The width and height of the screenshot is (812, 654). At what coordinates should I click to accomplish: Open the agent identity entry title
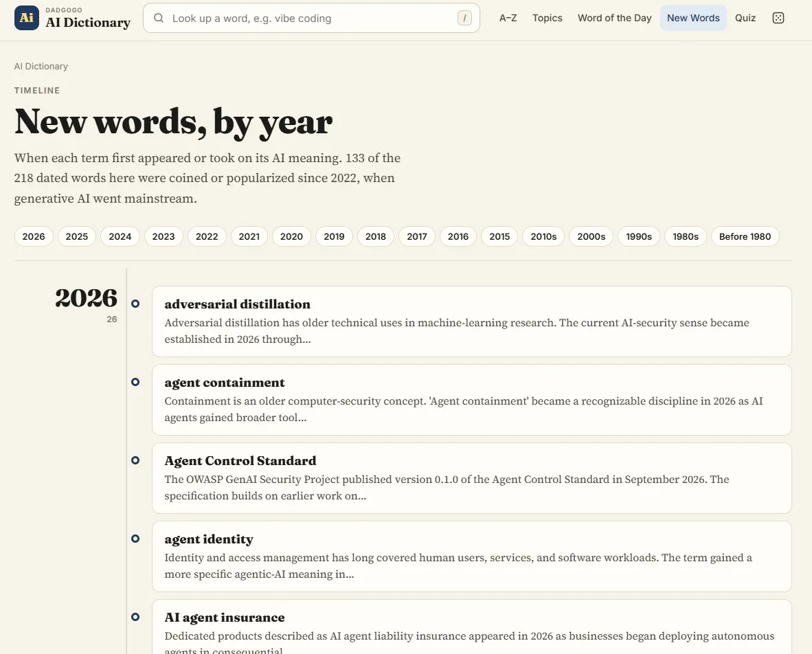pos(209,539)
